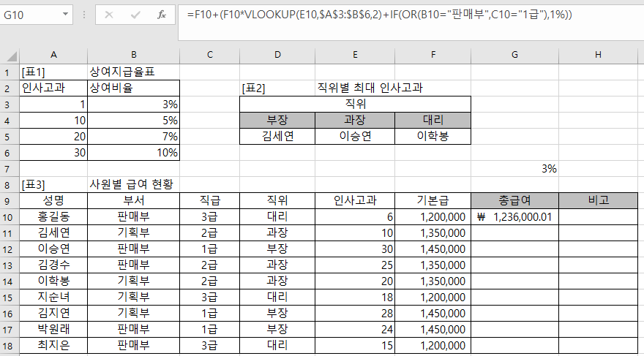Select cell G10 containing 1,236,000.01

click(514, 216)
